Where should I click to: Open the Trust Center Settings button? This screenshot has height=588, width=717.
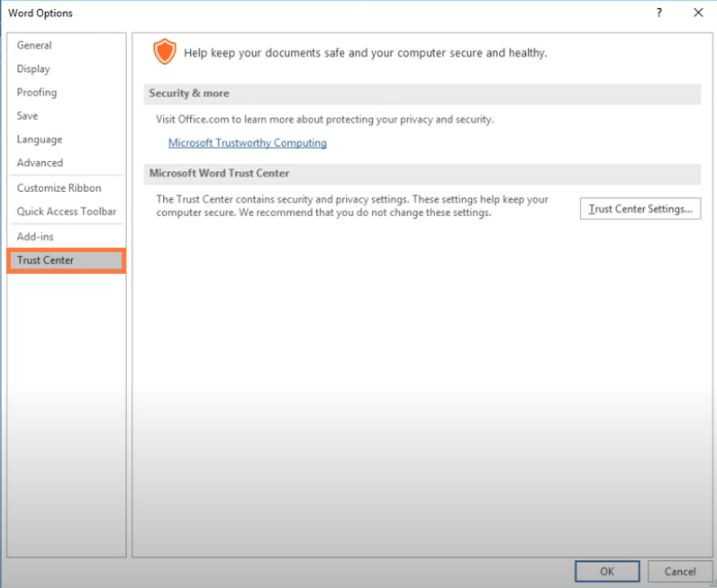coord(640,209)
